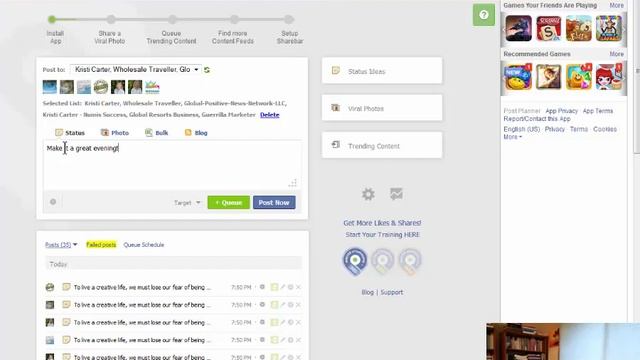Click the dark blue landscape profile thumbnail
Image resolution: width=640 pixels, height=360 pixels.
(x=50, y=87)
